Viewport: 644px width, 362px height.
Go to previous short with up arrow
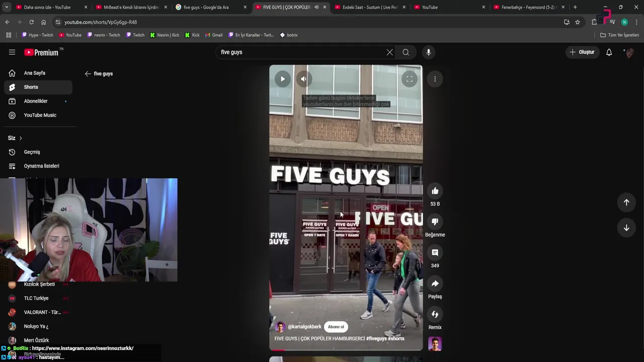[626, 202]
